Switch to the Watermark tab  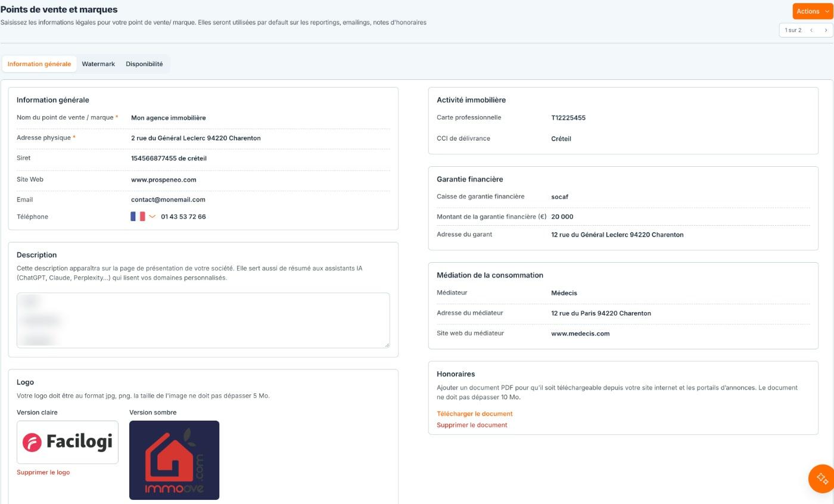point(98,64)
